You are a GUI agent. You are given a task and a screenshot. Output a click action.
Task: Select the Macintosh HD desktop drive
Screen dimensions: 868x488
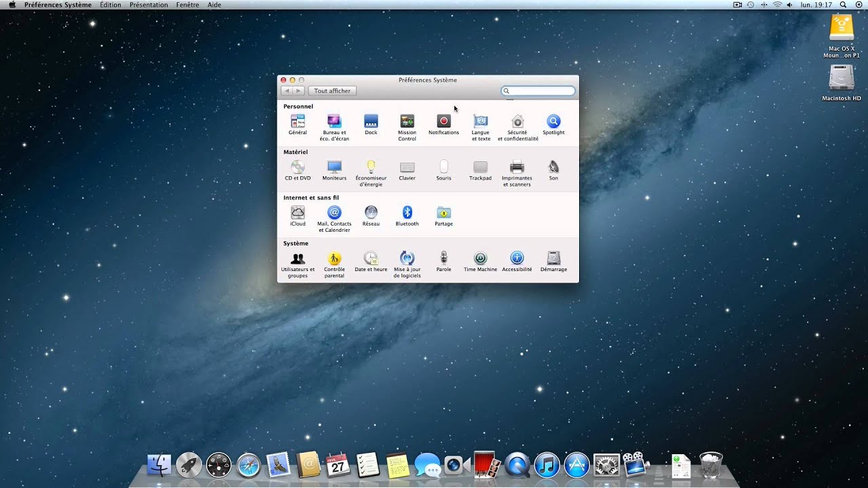click(842, 83)
